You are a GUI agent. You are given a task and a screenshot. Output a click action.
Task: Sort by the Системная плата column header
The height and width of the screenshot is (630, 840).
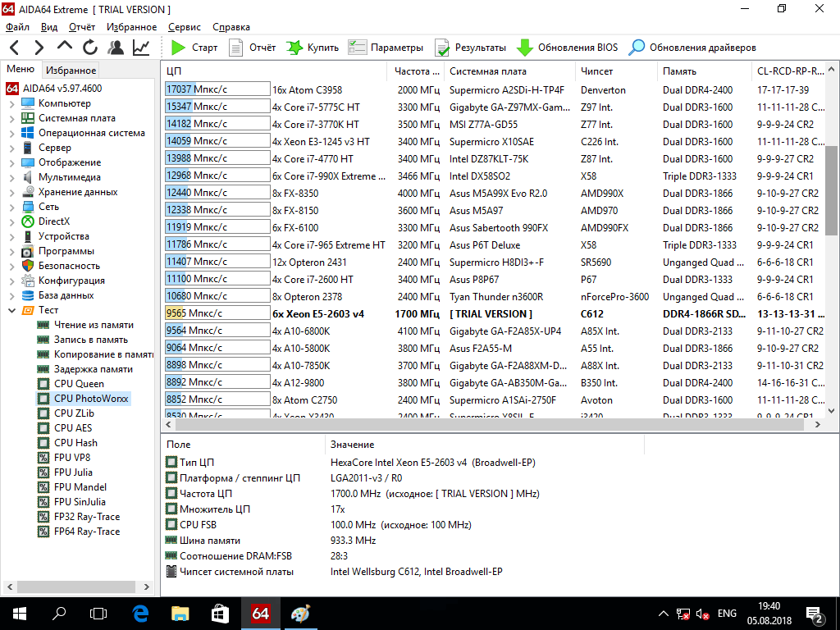pyautogui.click(x=510, y=71)
